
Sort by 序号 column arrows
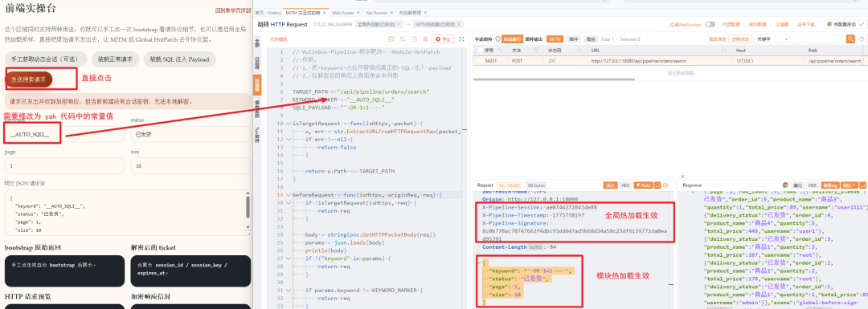(500, 50)
